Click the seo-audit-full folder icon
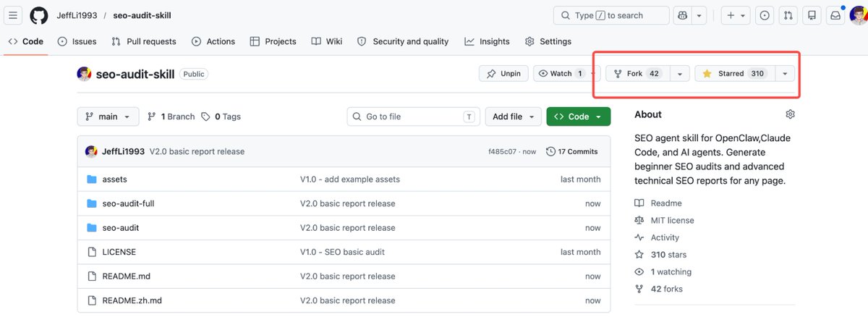The width and height of the screenshot is (868, 317). 92,203
